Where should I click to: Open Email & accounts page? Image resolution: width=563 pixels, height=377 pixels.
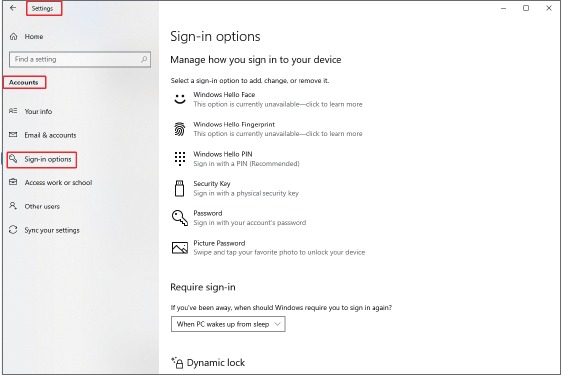50,135
